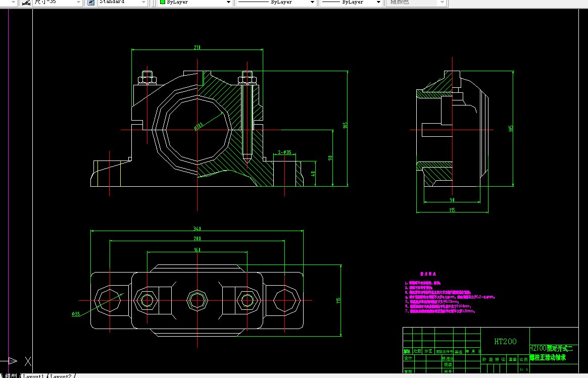Screen dimensions: 588x378
Task: Select the 280 dimension text in top view
Action: [197, 238]
